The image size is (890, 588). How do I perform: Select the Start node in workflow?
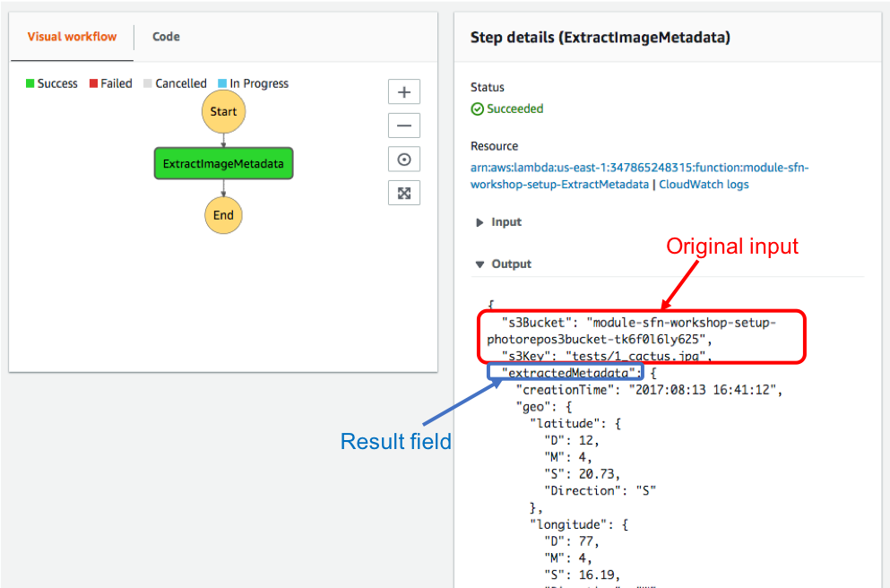(224, 112)
